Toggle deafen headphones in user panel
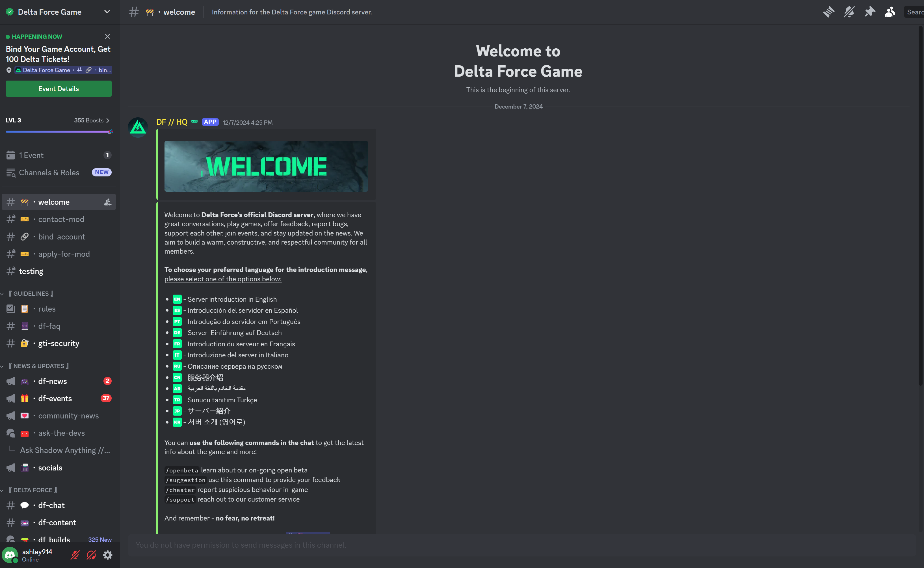 91,555
